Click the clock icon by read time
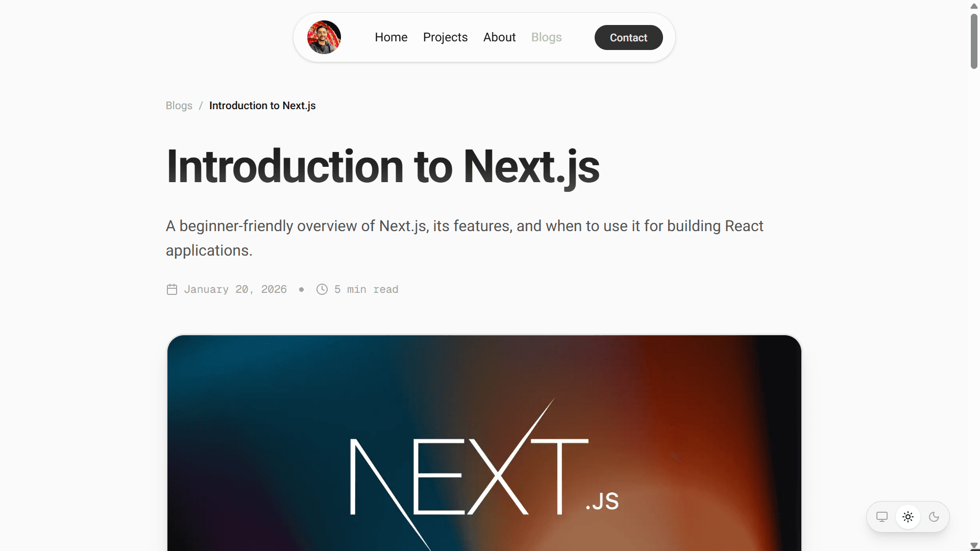 [x=322, y=289]
